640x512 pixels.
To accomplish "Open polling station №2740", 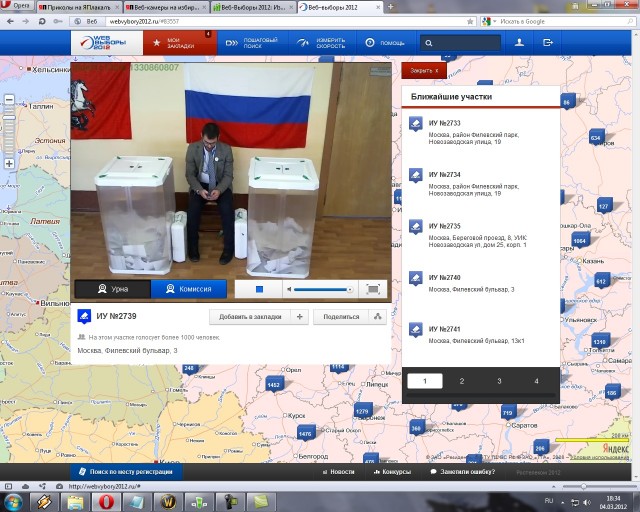I will point(444,277).
